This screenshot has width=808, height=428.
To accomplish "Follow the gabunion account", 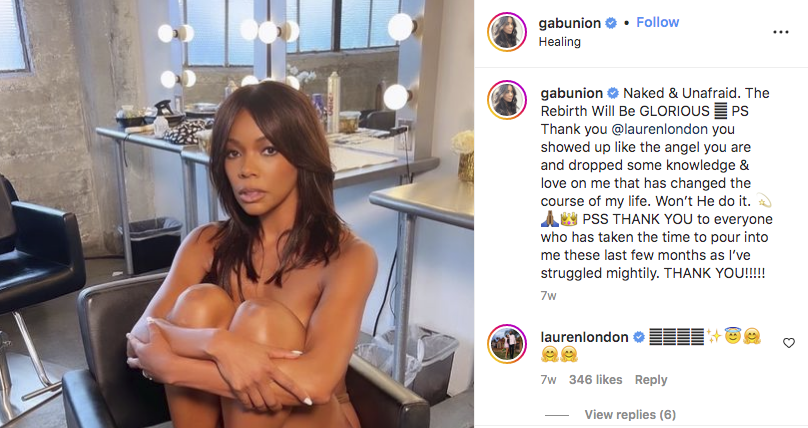I will point(658,23).
